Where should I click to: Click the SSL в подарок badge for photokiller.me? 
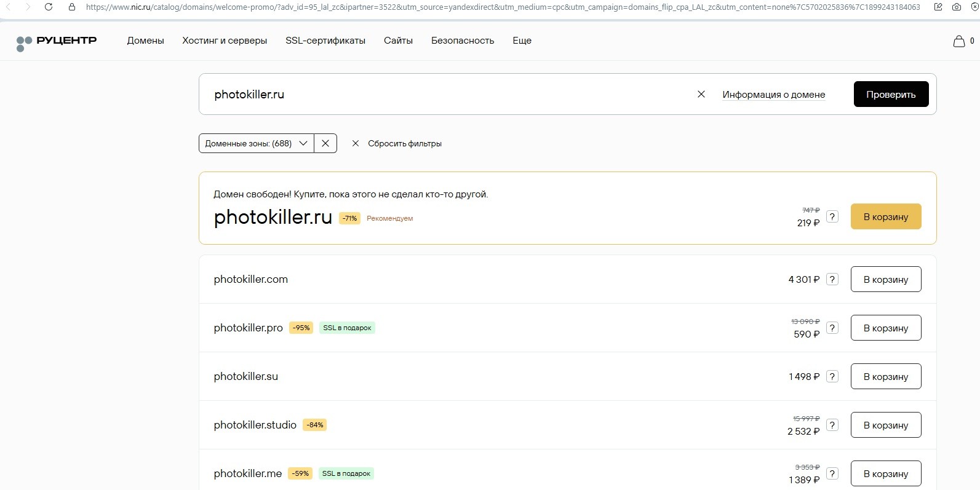346,473
